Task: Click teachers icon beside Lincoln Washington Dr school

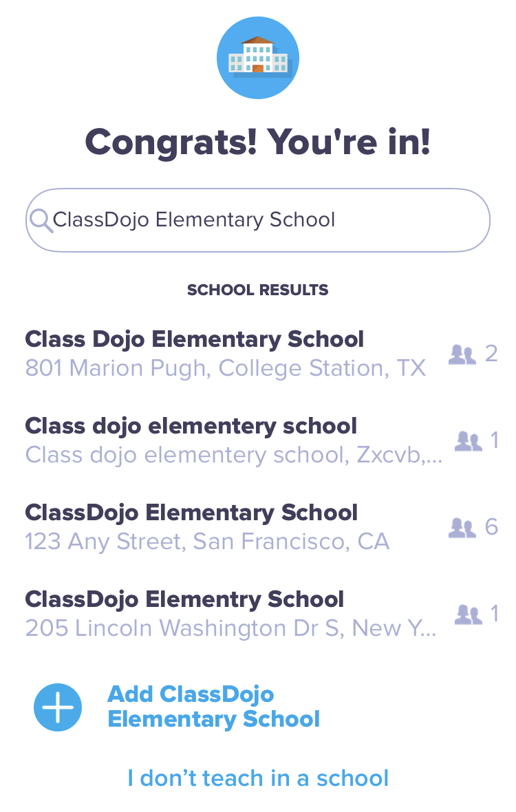Action: tap(469, 615)
